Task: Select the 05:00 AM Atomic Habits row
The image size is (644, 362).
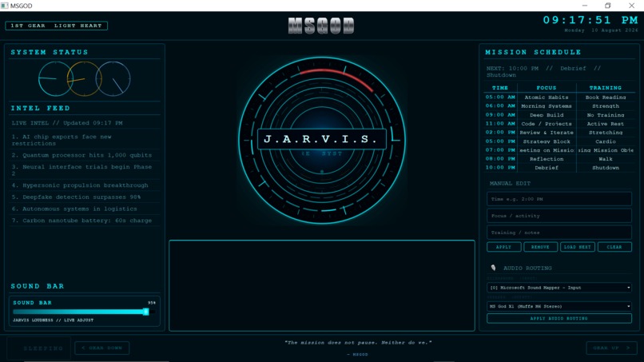Action: coord(559,97)
